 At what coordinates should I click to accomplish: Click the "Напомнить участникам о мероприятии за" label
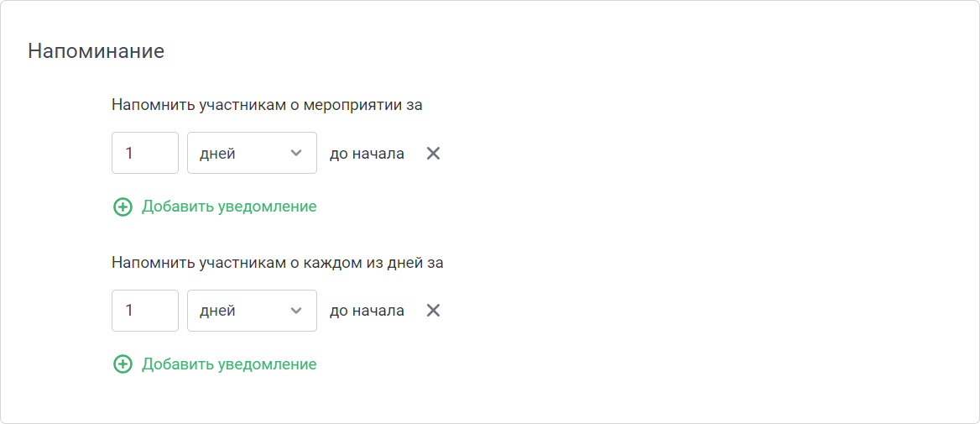[x=268, y=105]
